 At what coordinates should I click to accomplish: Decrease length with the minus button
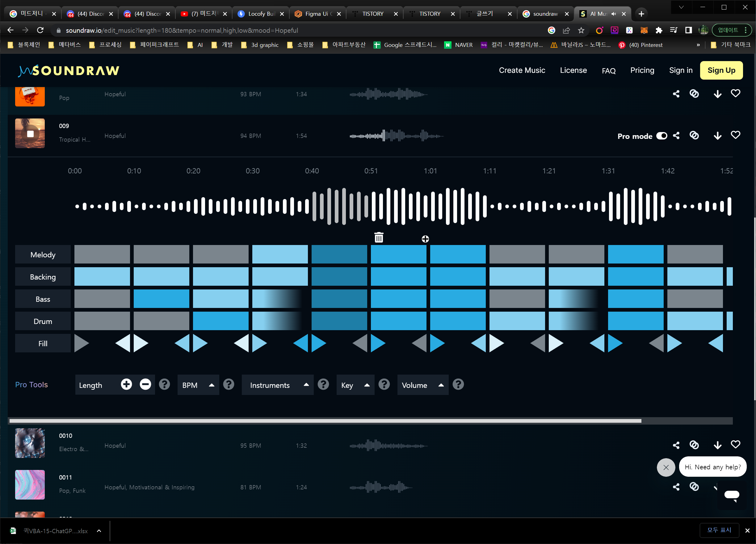pyautogui.click(x=145, y=384)
